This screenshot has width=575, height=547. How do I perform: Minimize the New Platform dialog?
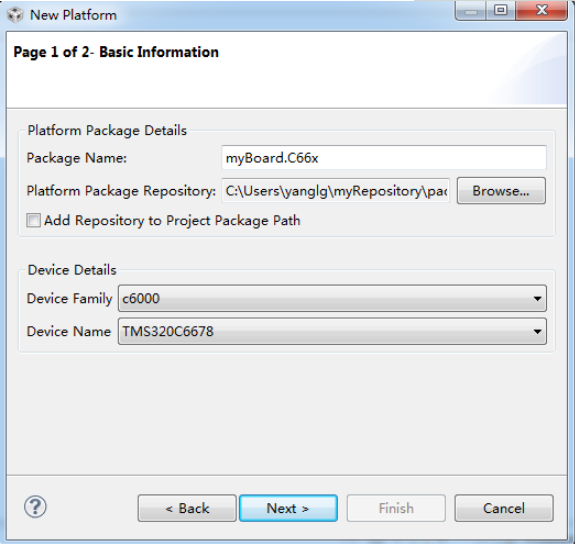[x=470, y=11]
